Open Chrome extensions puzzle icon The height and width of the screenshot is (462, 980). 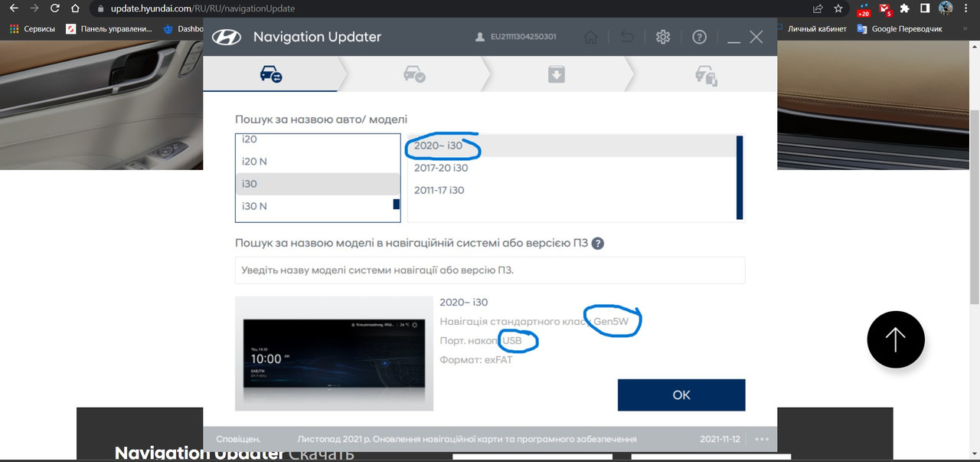pos(905,9)
